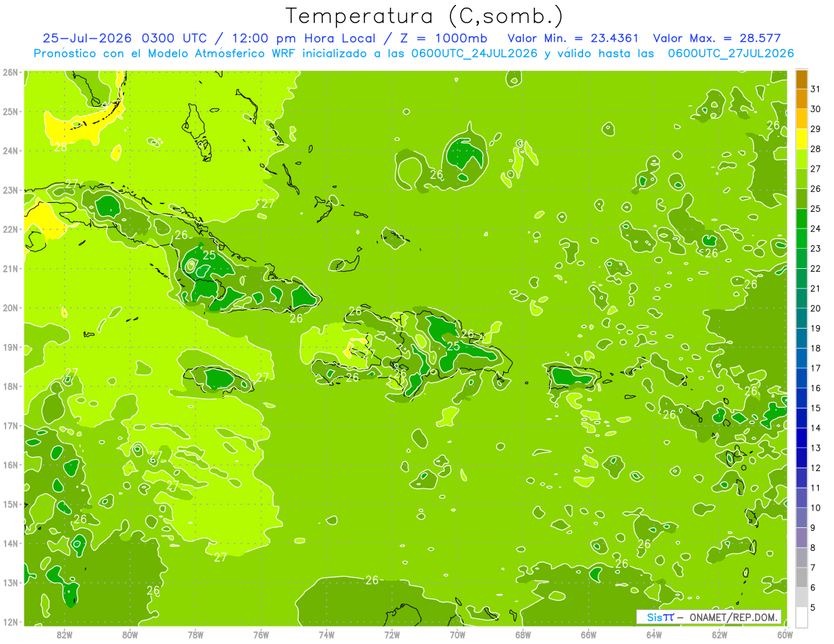Click the "Valor Max. = 28.577" text
This screenshot has height=644, width=834.
coord(717,38)
